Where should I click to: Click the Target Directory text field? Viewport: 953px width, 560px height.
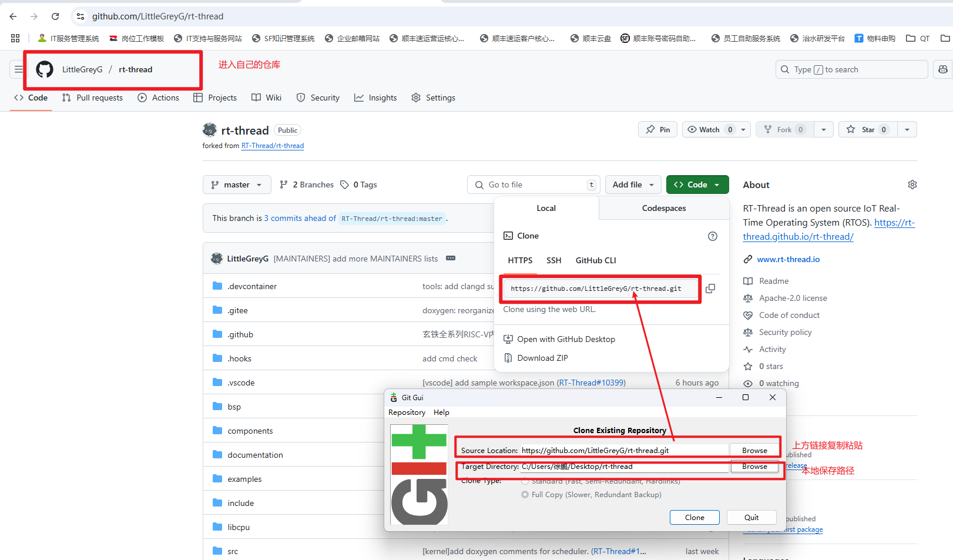[625, 467]
